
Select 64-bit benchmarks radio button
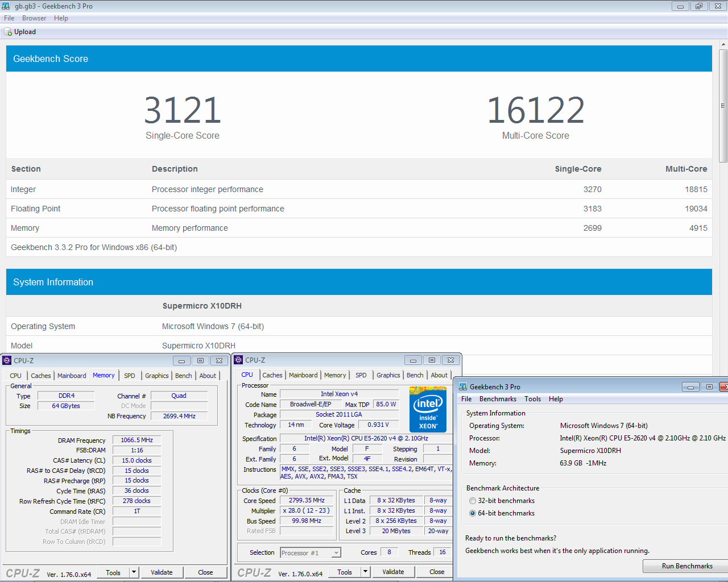[473, 513]
